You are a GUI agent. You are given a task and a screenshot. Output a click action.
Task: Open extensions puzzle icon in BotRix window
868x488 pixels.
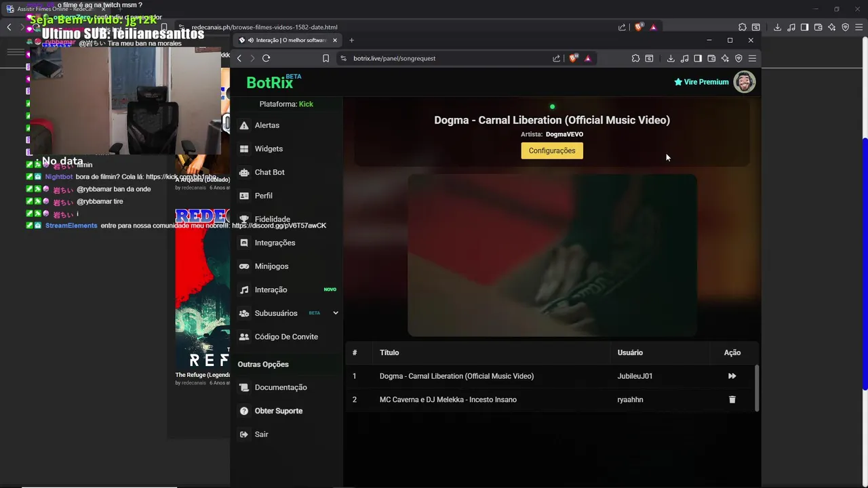[x=635, y=58]
